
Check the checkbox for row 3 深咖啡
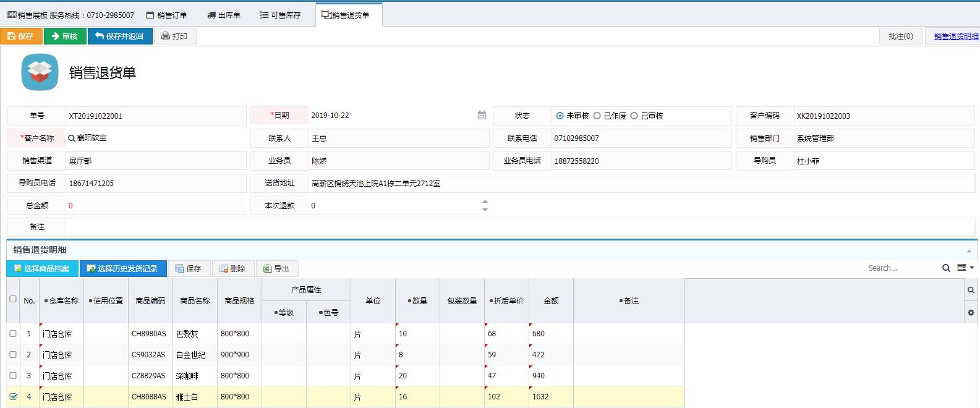pos(13,376)
